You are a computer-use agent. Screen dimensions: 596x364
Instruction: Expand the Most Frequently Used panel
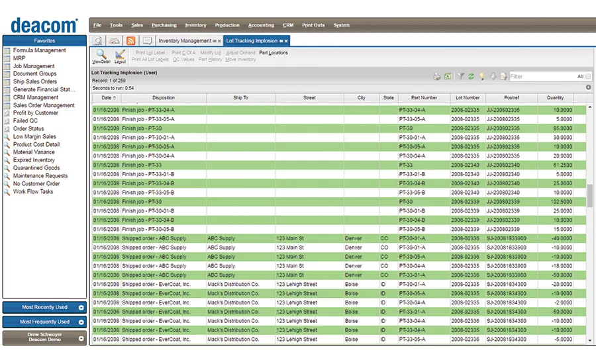(x=81, y=322)
